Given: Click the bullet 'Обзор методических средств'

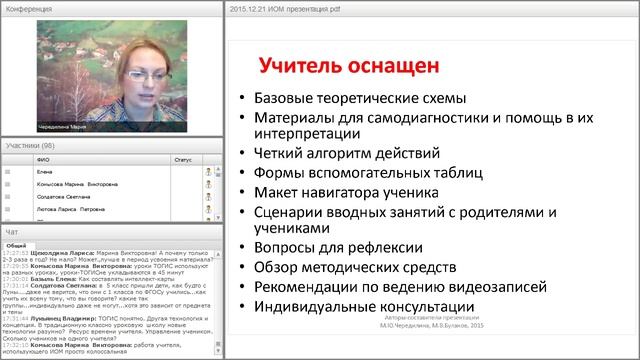Looking at the screenshot, I should pos(355,267).
